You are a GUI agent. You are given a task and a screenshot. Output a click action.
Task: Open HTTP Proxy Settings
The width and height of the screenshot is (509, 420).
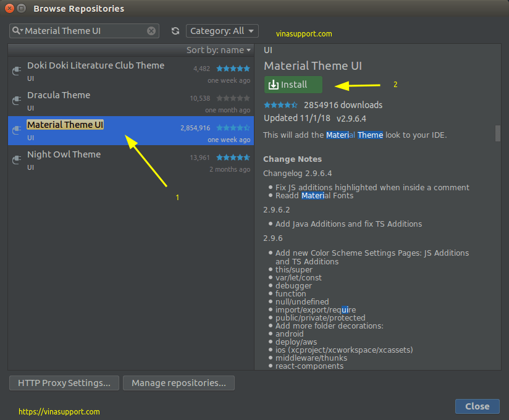[x=64, y=383]
